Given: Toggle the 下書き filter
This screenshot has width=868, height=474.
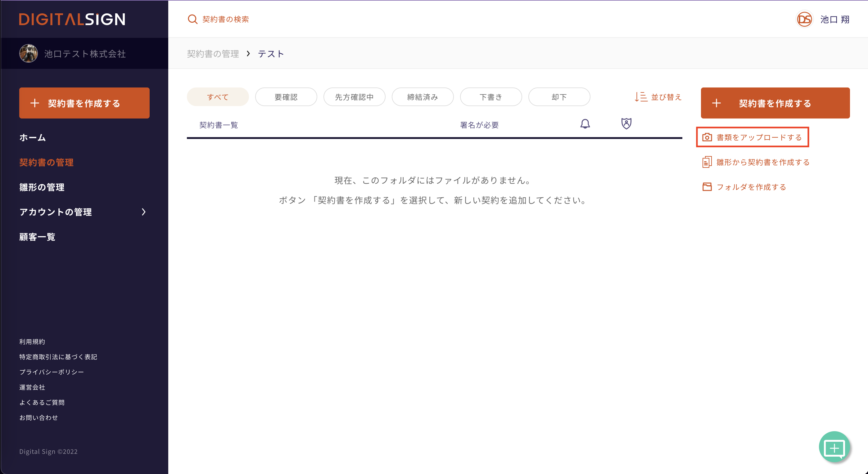Looking at the screenshot, I should 491,96.
